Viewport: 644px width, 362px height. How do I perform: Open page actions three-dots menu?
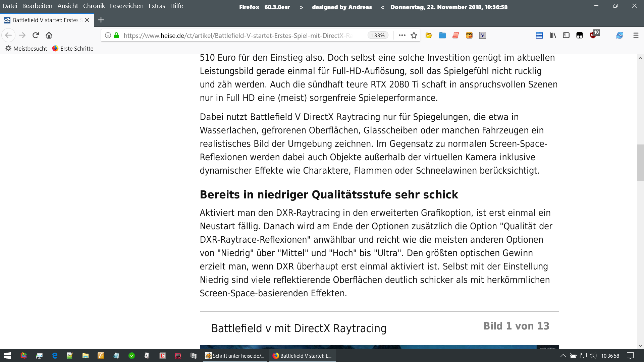click(x=402, y=35)
